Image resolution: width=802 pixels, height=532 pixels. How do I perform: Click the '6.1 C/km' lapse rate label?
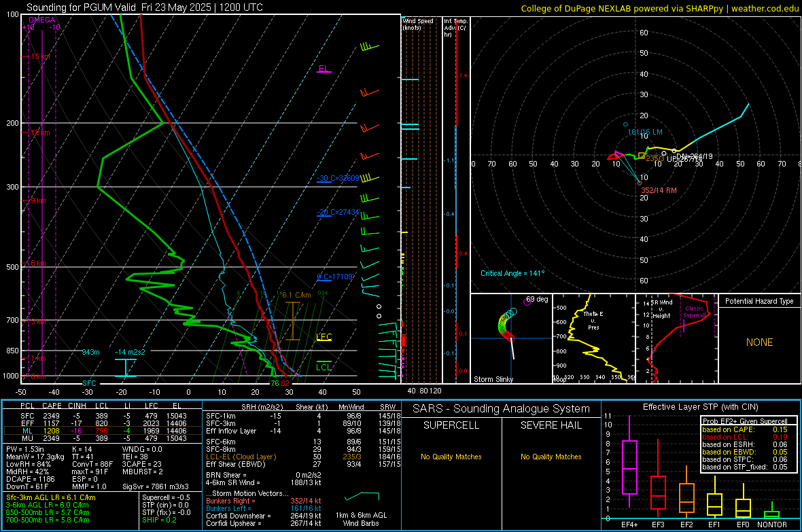(x=296, y=295)
